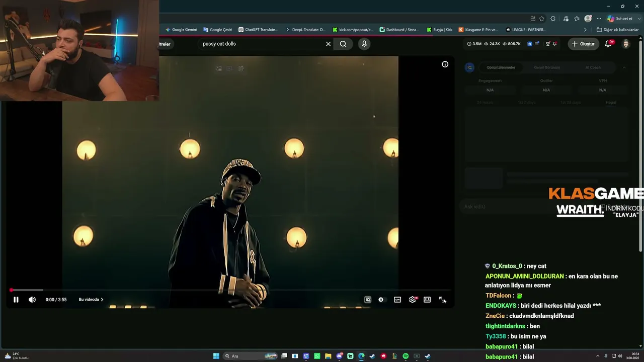Click the vidIQ alert bell icon in the header
This screenshot has height=362, width=644.
[x=554, y=44]
